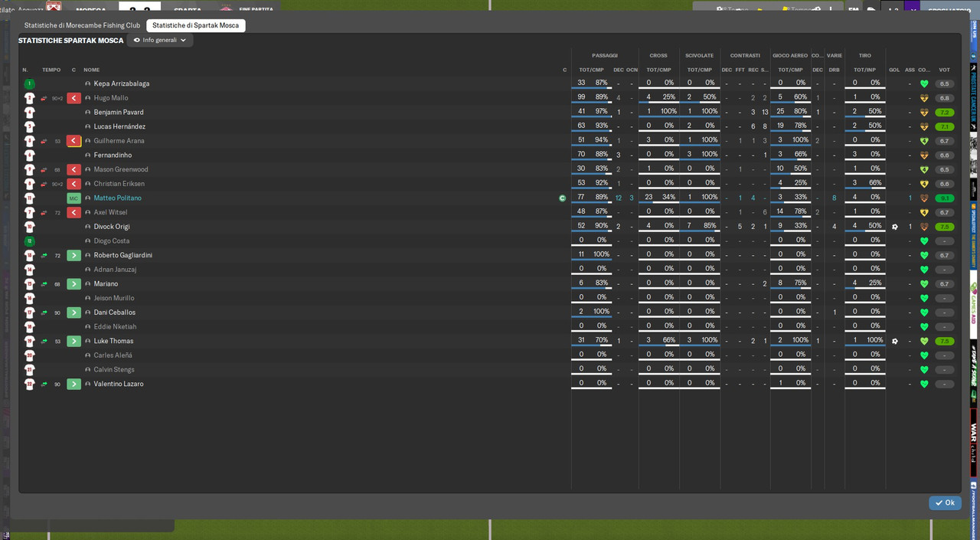Open the player page for Christian Eriksen
The image size is (980, 540).
pyautogui.click(x=119, y=184)
